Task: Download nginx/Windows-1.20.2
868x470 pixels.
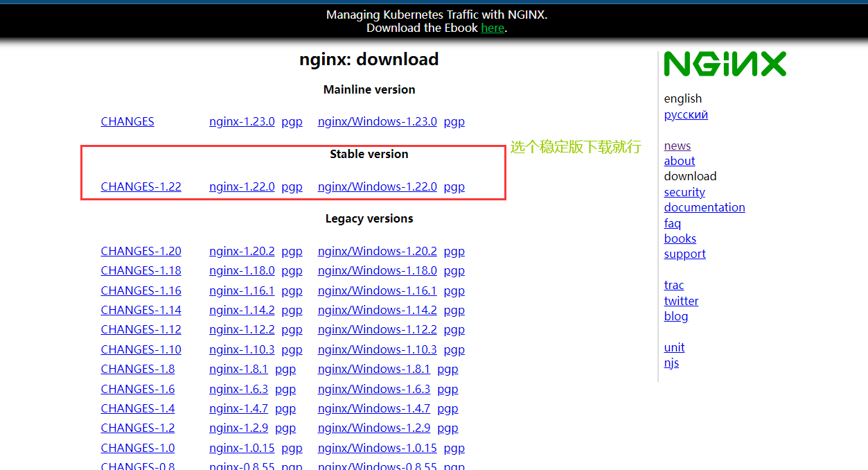Action: click(378, 251)
